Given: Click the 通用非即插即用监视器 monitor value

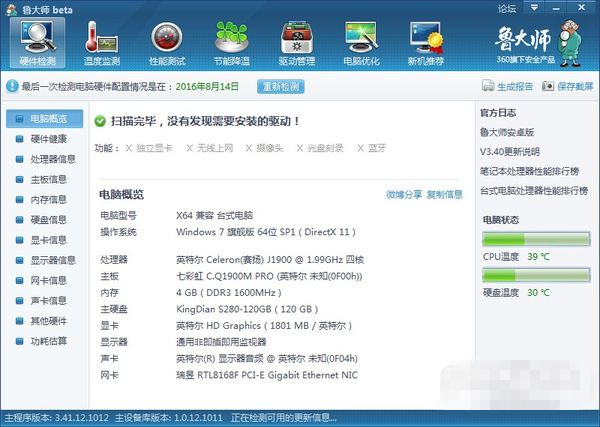Looking at the screenshot, I should click(x=221, y=342).
